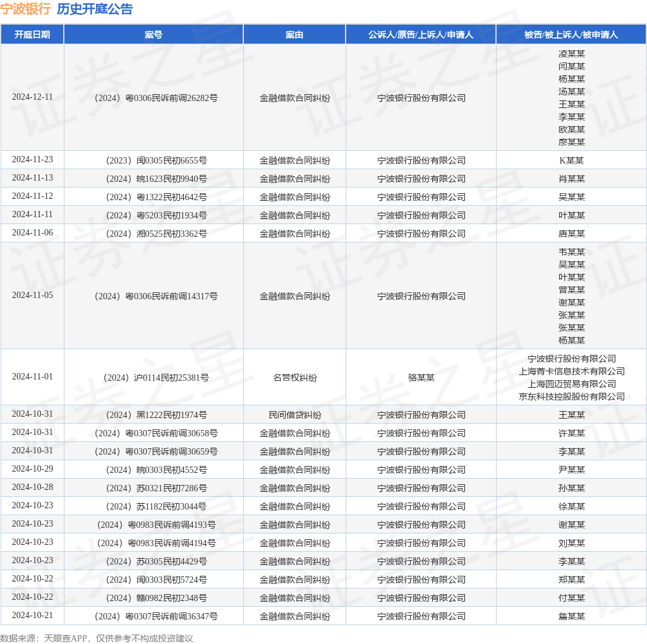The width and height of the screenshot is (647, 644).
Task: Click defendant K某某
Action: tap(571, 161)
